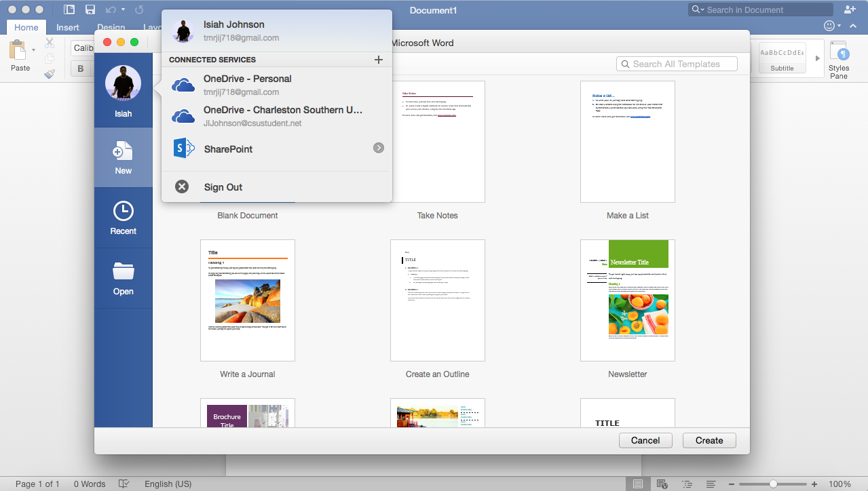Switch to Draft view icon
The width and height of the screenshot is (868, 491).
[x=711, y=484]
